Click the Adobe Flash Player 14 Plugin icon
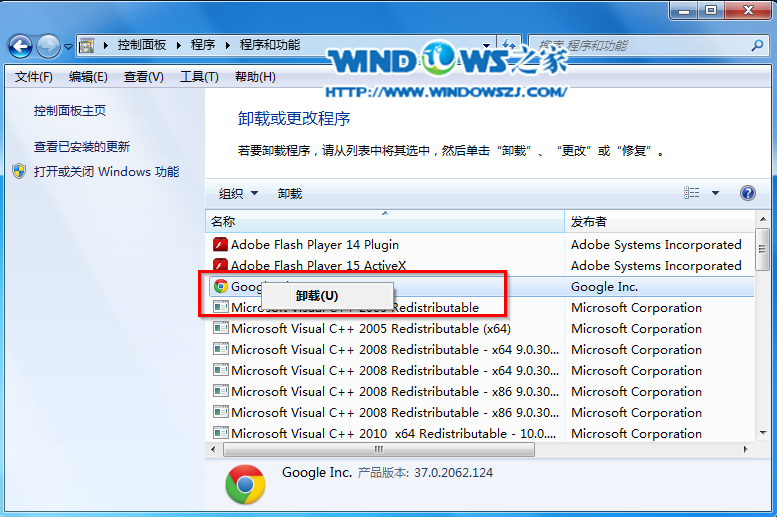The image size is (777, 517). point(220,244)
